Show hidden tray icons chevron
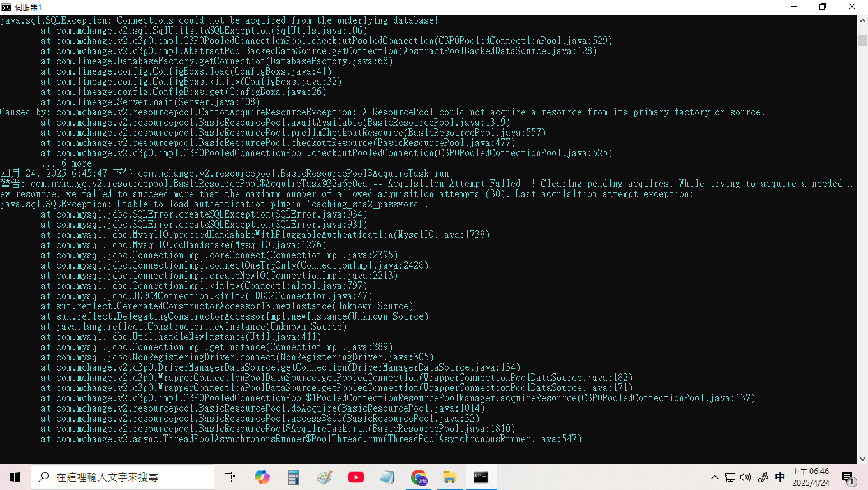 (714, 477)
